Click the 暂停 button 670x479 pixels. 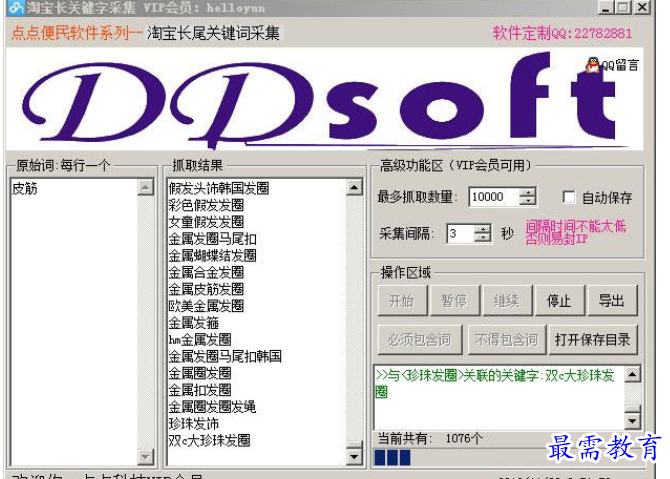454,301
